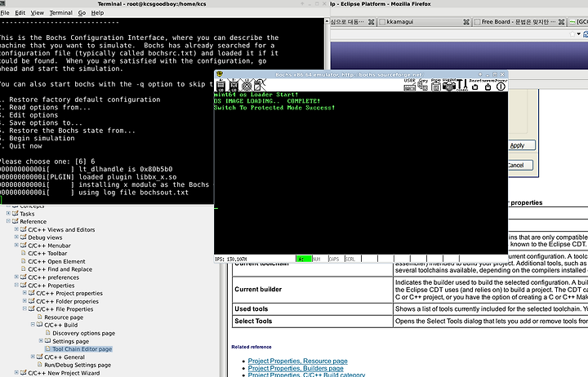Click the Select Tools table cell

313,322
